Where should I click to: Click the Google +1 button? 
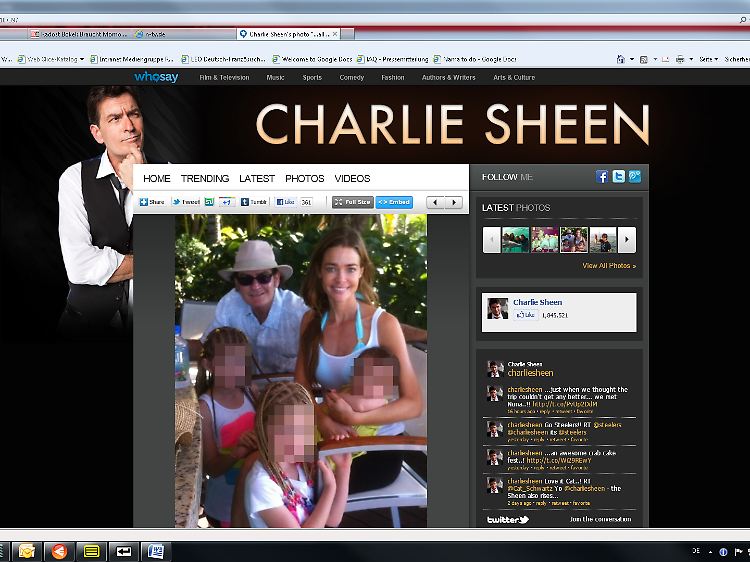tap(227, 202)
